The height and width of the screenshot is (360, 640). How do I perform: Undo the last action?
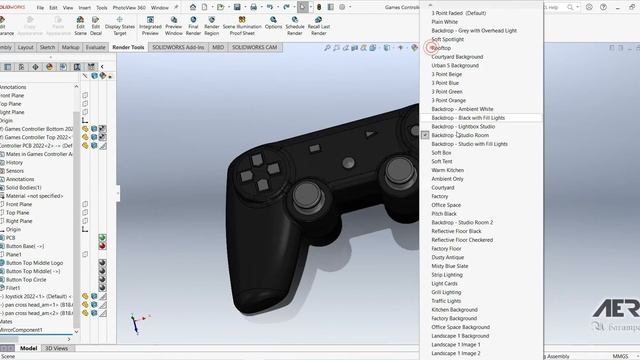270,7
